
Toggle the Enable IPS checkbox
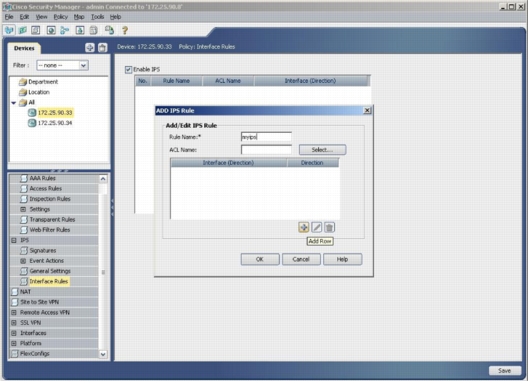coord(128,70)
